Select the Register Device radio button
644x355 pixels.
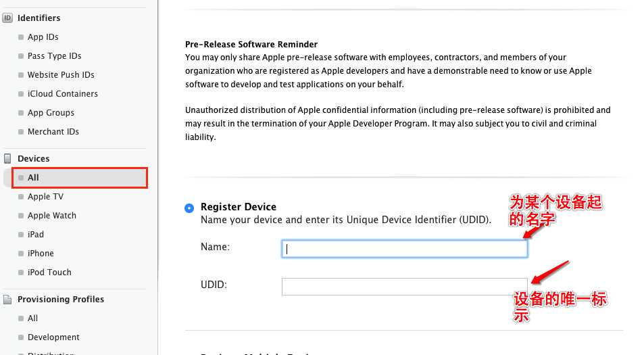189,208
